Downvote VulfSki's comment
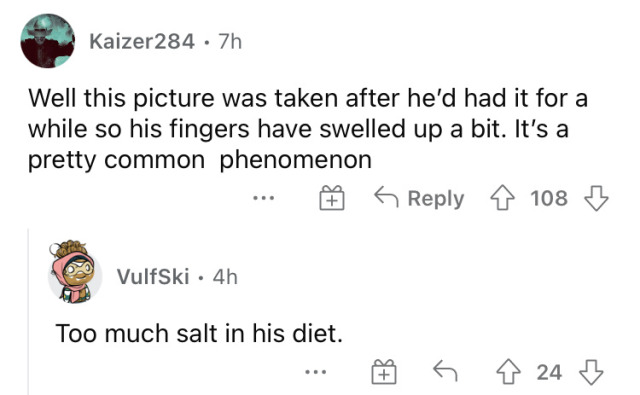This screenshot has width=640, height=395. (591, 372)
